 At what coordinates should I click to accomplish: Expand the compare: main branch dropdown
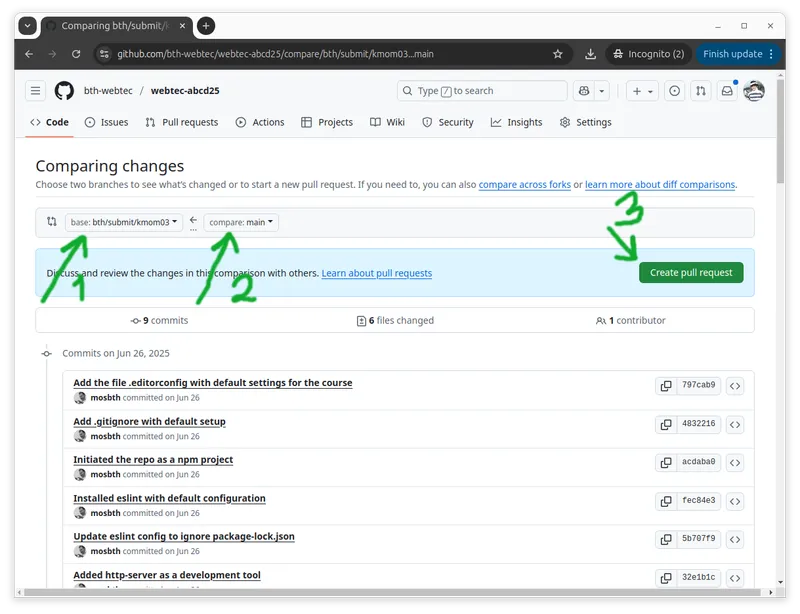(241, 222)
